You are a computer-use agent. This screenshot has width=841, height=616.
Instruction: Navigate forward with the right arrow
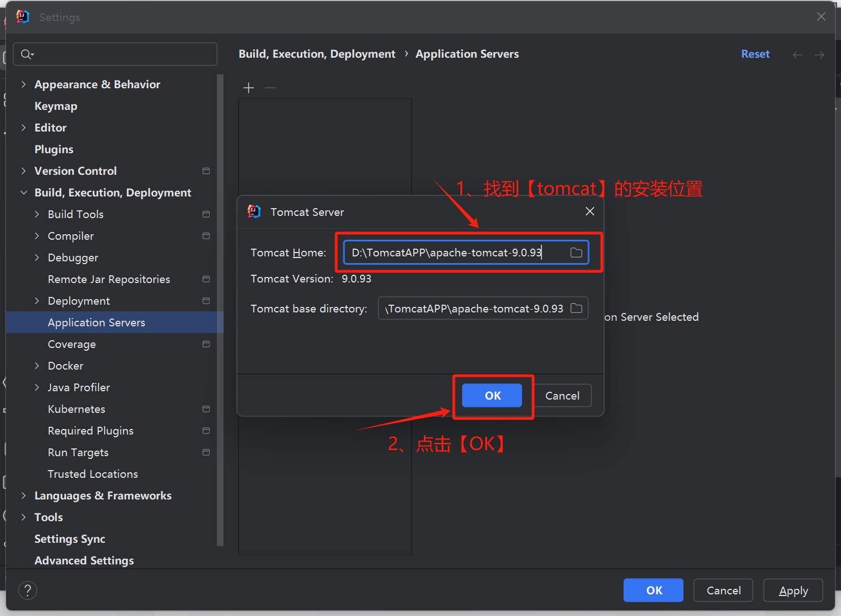[819, 54]
